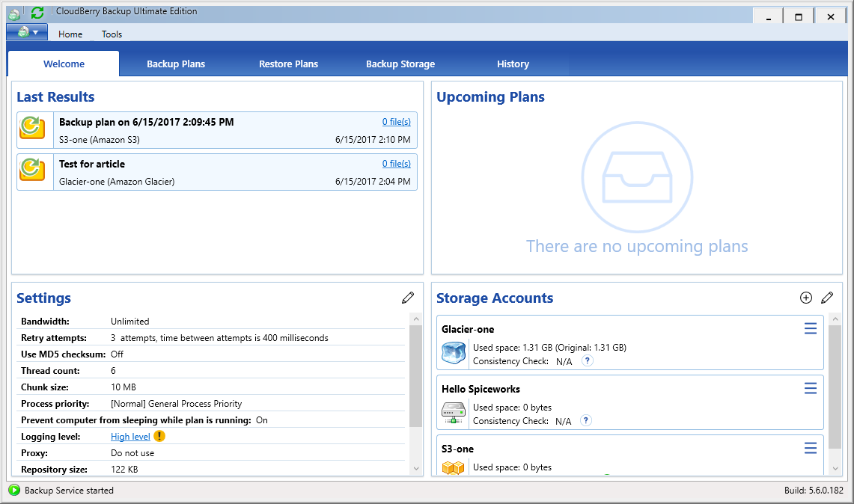Click the Backup Service started status icon
The image size is (854, 504).
pos(14,491)
